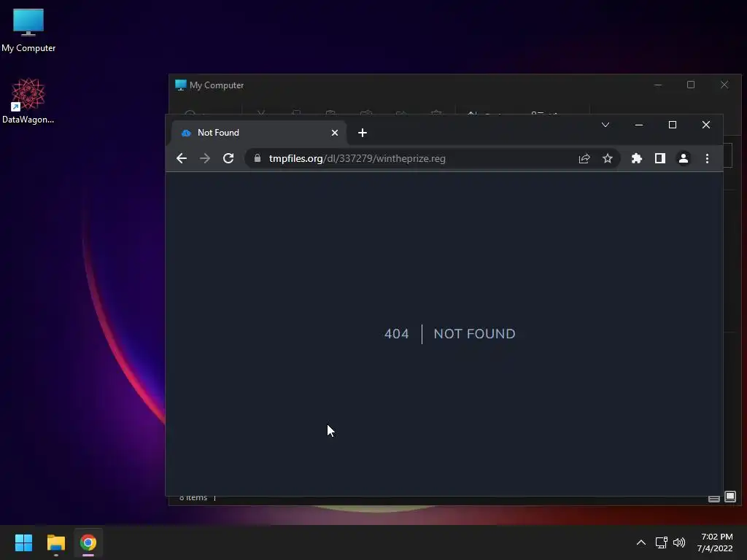Minimize the My Computer window

pos(658,85)
